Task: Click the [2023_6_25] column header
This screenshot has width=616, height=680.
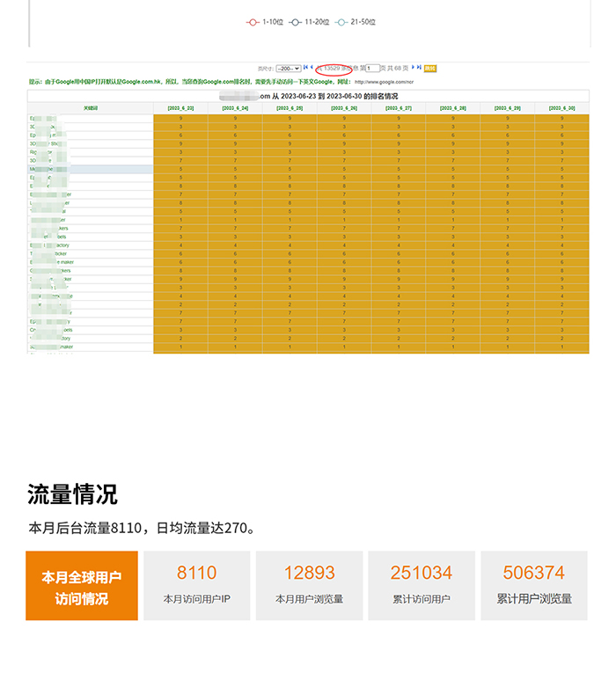Action: click(290, 108)
